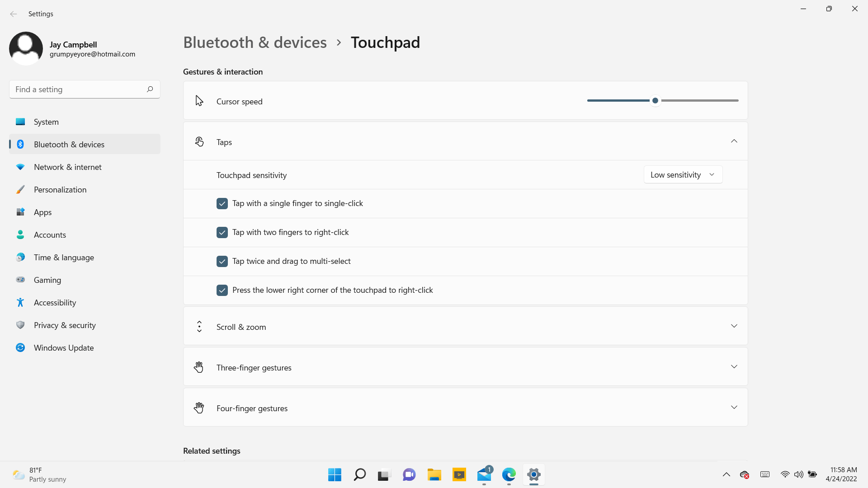The image size is (868, 488).
Task: Click the search magnifier in Find a setting
Action: point(150,89)
